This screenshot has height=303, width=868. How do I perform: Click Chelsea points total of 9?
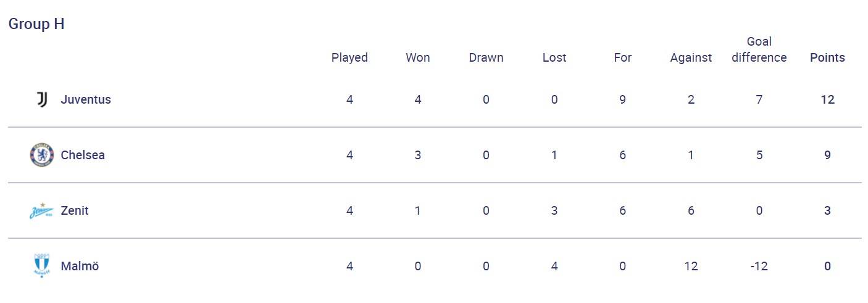pos(827,155)
